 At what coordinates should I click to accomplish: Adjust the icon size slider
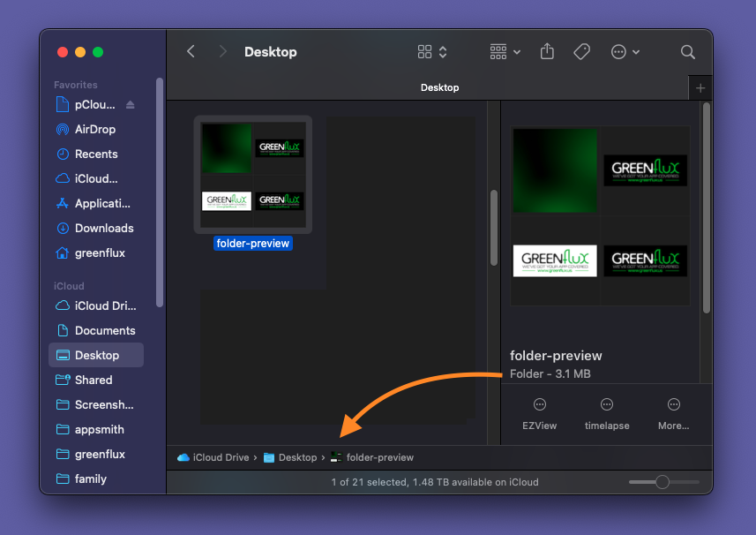click(662, 482)
